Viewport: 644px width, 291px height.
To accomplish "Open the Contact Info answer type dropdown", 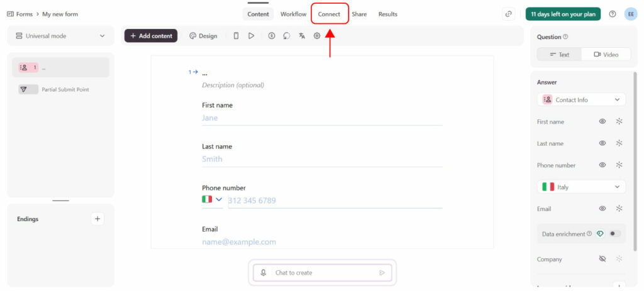I will tap(582, 100).
